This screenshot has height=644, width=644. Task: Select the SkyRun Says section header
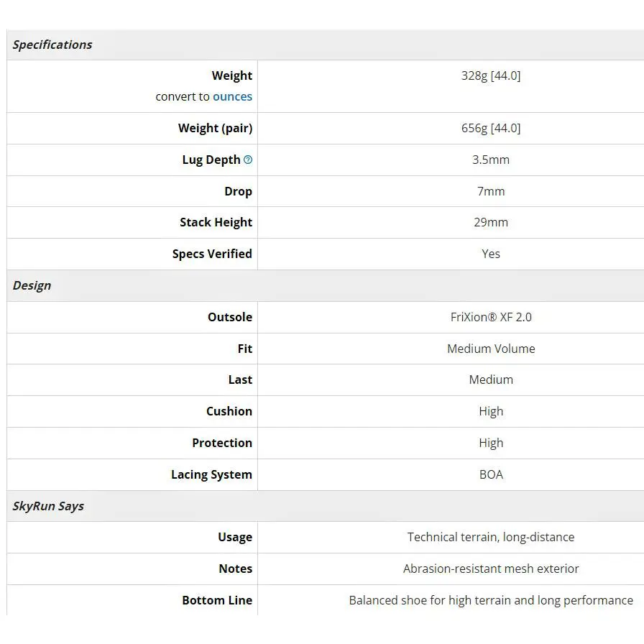[x=48, y=506]
